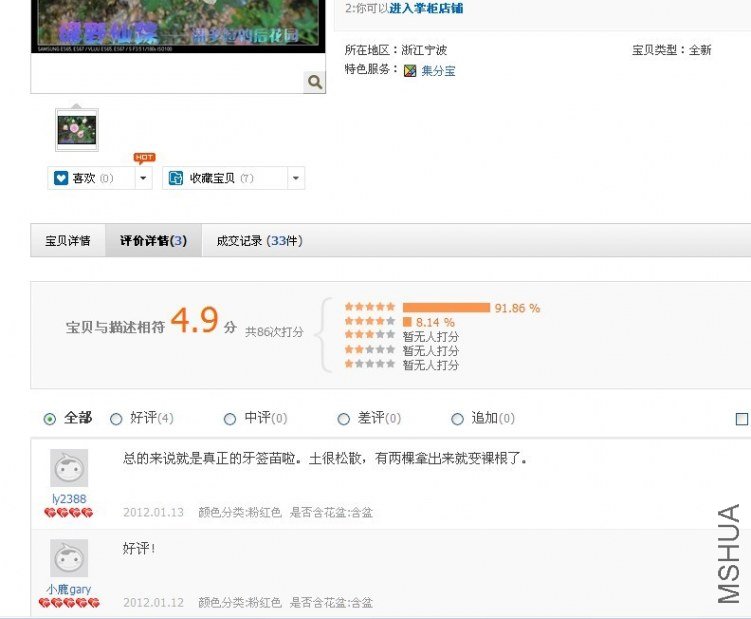Select the pink flower product thumbnail
Viewport: 751px width, 619px height.
(x=77, y=130)
